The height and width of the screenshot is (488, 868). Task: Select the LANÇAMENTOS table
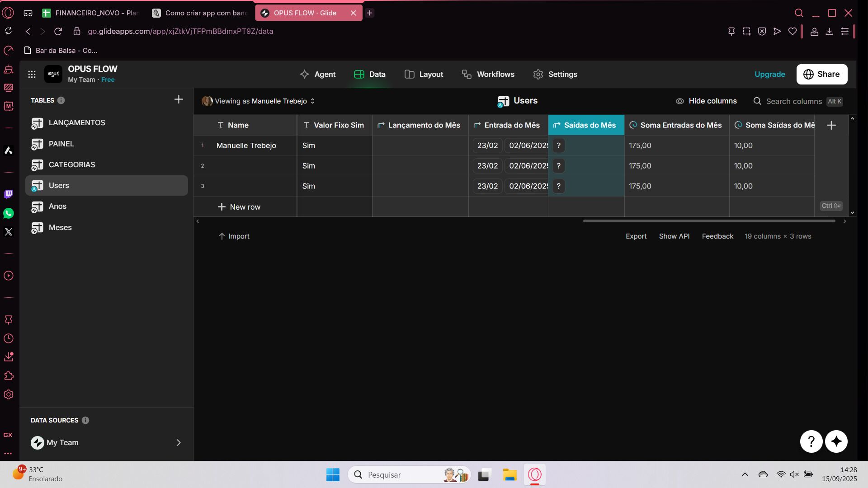pyautogui.click(x=77, y=122)
